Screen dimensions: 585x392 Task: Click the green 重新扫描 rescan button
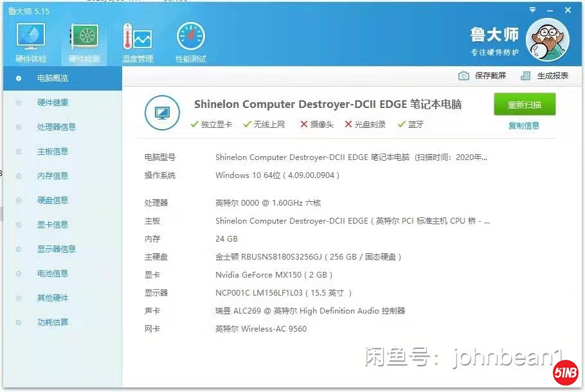(525, 105)
